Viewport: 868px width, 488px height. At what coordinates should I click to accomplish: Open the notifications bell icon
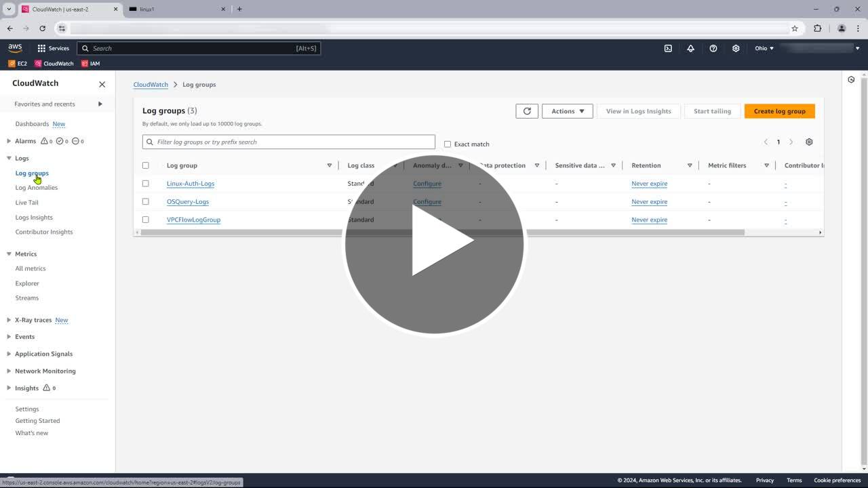(690, 48)
